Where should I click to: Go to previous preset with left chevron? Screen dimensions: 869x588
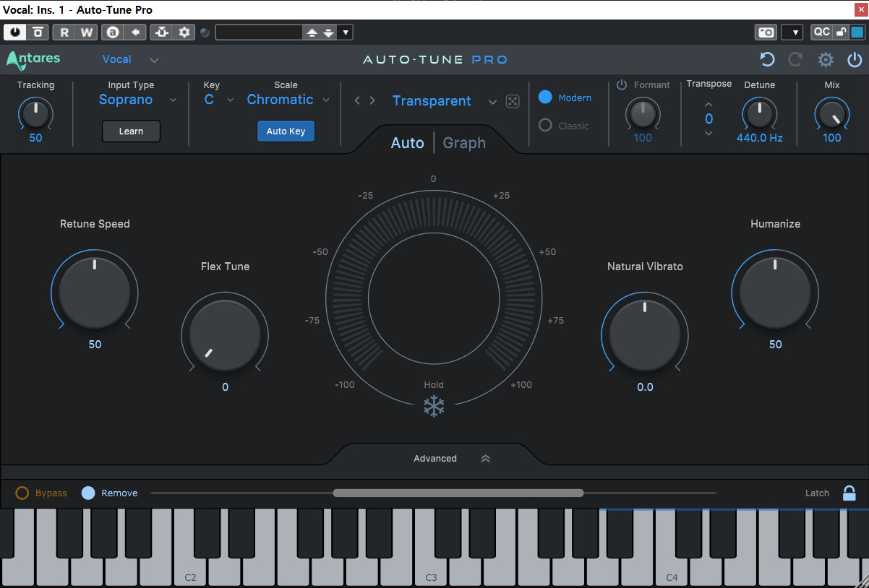click(x=357, y=101)
